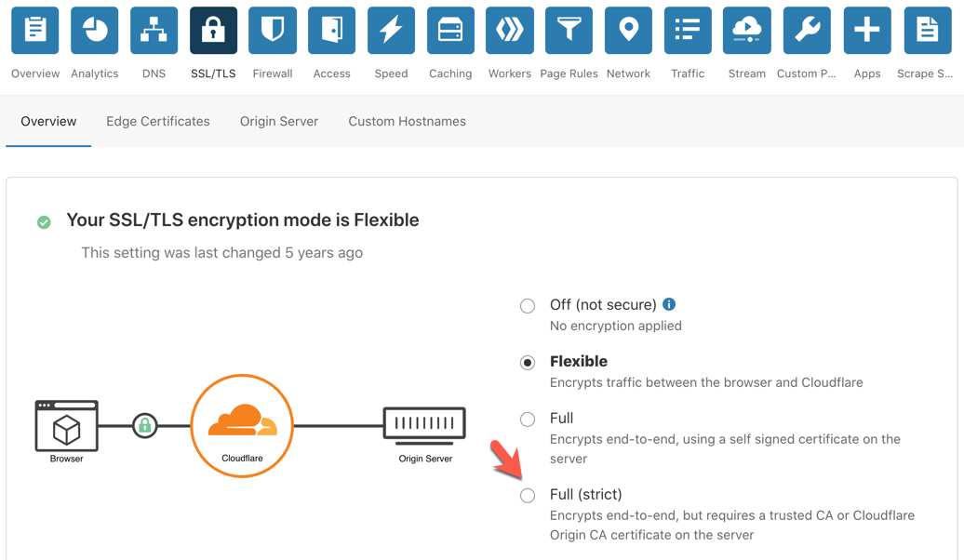Screen dimensions: 964x560
Task: Open the Page Rules funnel icon
Action: [x=569, y=31]
